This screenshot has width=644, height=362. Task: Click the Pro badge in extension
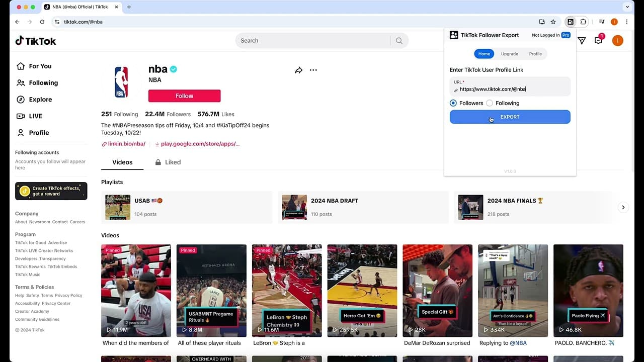pyautogui.click(x=566, y=35)
